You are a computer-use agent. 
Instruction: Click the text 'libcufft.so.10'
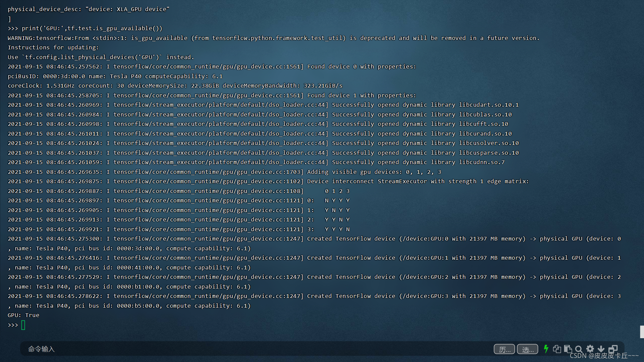(x=484, y=124)
